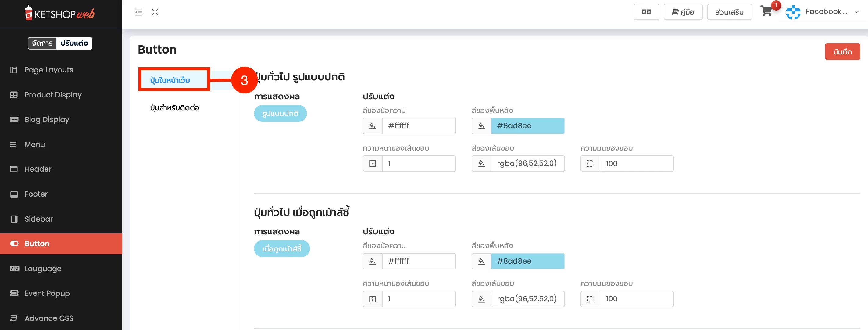Edit hover border color rgba(96,52,52,0) field
The width and height of the screenshot is (868, 330).
coord(527,299)
